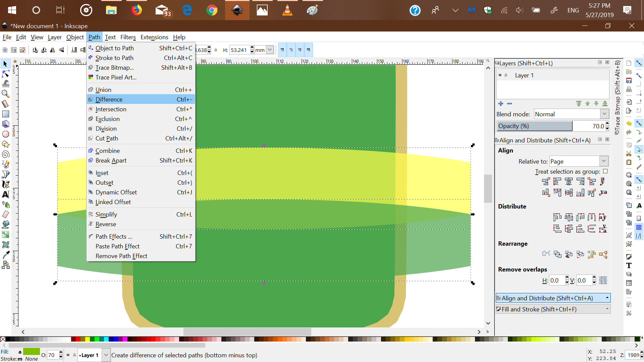Viewport: 644px width, 362px height.
Task: Click the add layer plus icon
Action: click(501, 104)
